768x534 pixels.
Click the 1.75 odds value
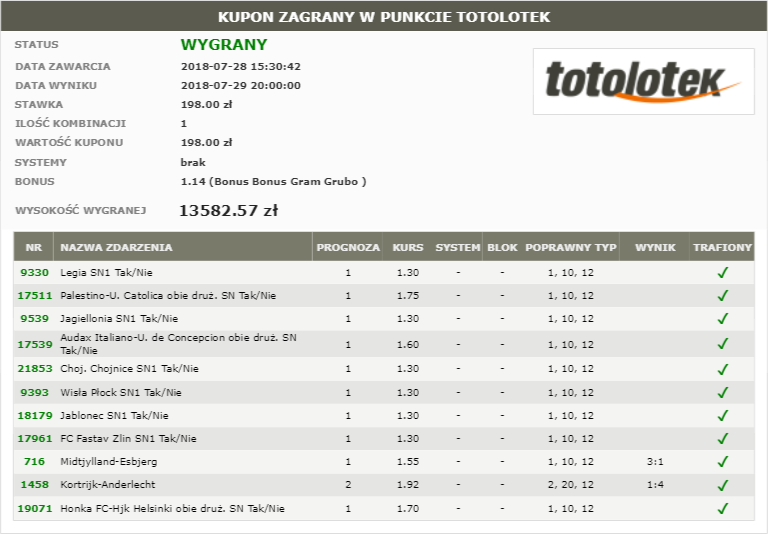408,296
